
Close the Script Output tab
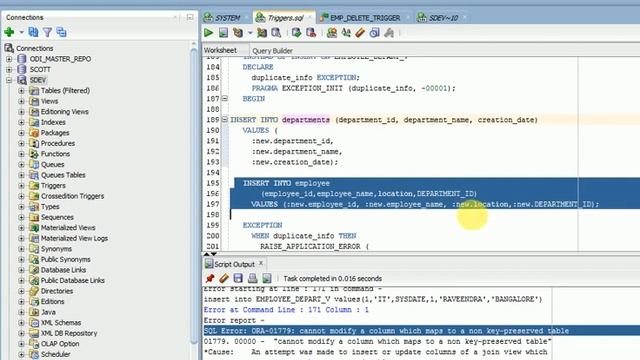pos(261,264)
